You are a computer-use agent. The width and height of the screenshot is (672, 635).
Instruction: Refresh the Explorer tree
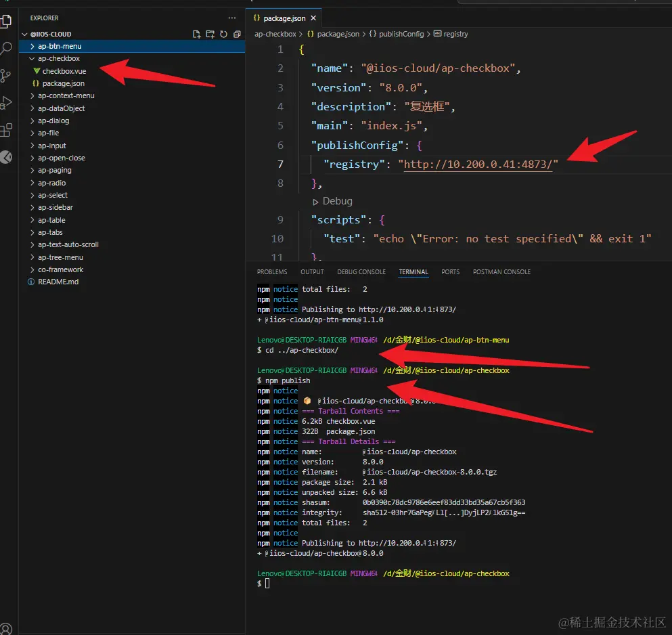223,34
